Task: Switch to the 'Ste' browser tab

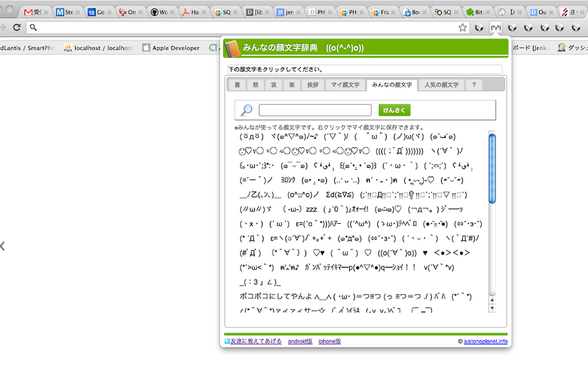Action: pyautogui.click(x=64, y=12)
